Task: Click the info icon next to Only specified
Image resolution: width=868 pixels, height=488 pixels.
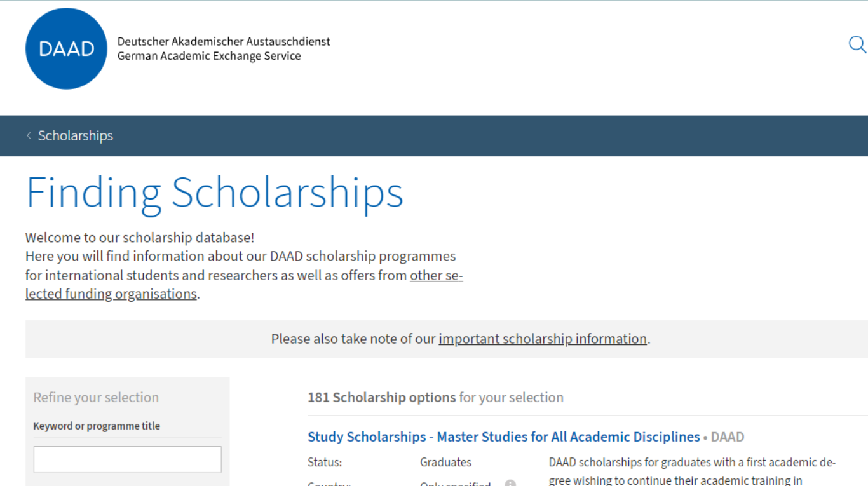Action: pyautogui.click(x=510, y=484)
